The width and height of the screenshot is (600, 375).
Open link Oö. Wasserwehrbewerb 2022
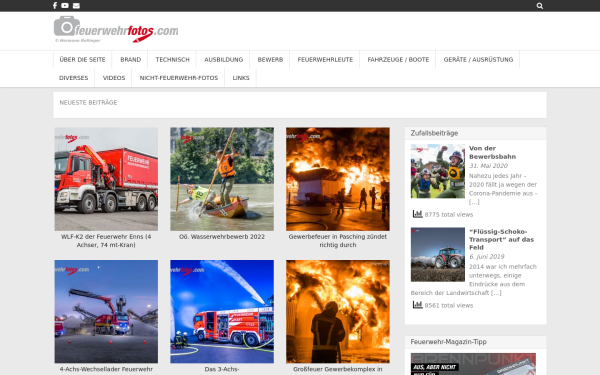(222, 237)
